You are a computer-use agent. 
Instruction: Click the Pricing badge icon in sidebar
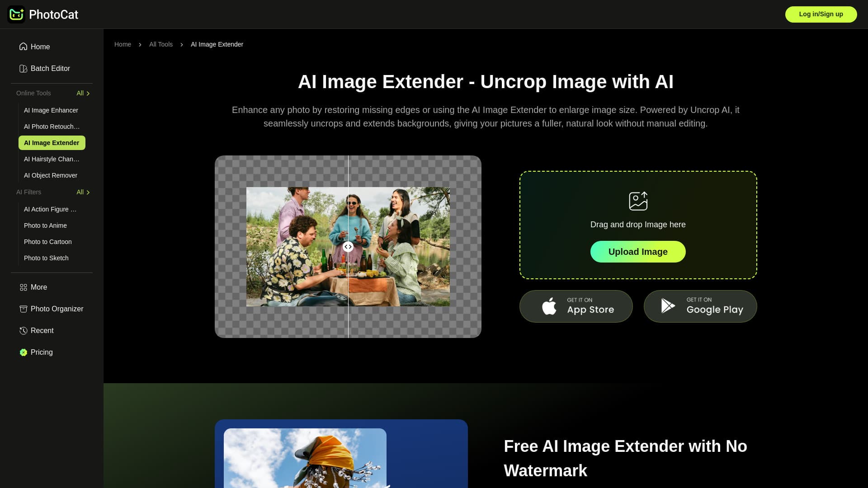coord(24,352)
